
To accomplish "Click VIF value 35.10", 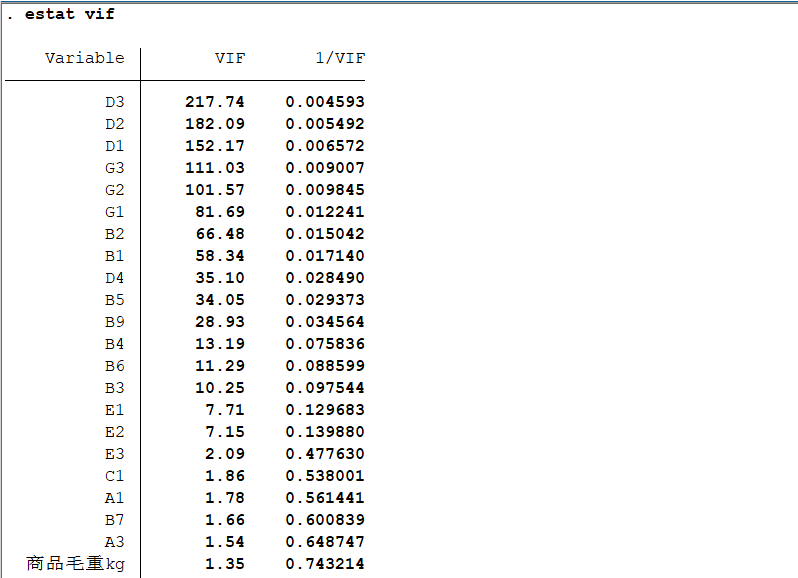I will (x=220, y=277).
